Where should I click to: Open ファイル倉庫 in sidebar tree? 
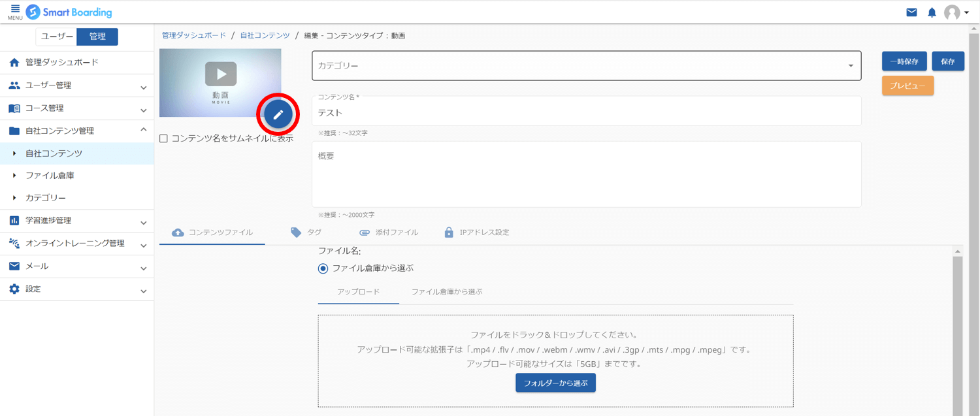(x=77, y=176)
